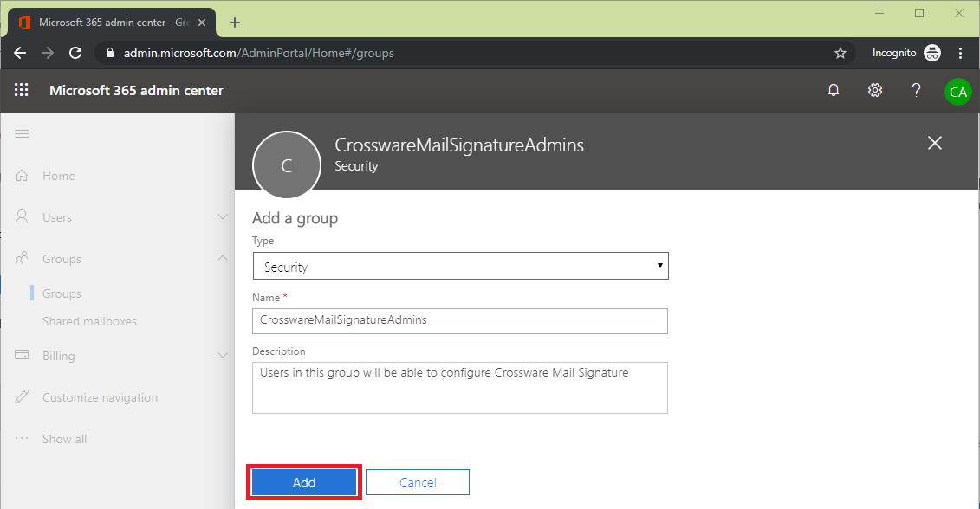
Task: Reload the current page
Action: pyautogui.click(x=75, y=53)
